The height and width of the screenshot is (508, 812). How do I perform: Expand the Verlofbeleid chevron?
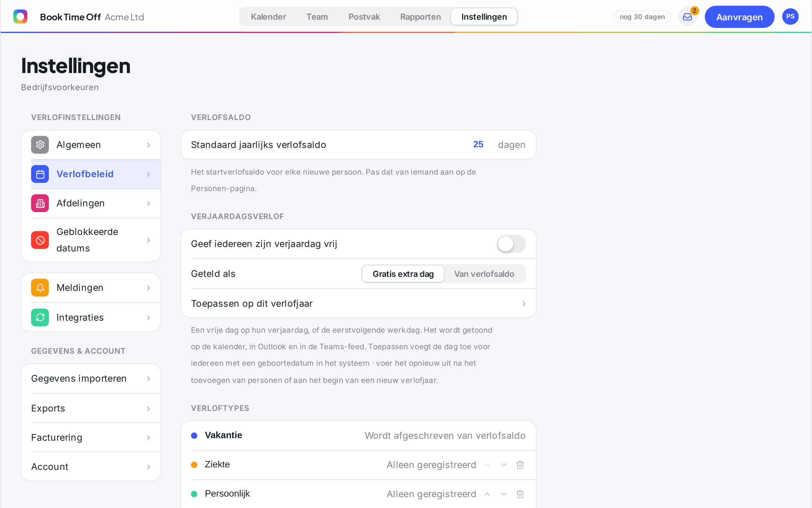(148, 174)
